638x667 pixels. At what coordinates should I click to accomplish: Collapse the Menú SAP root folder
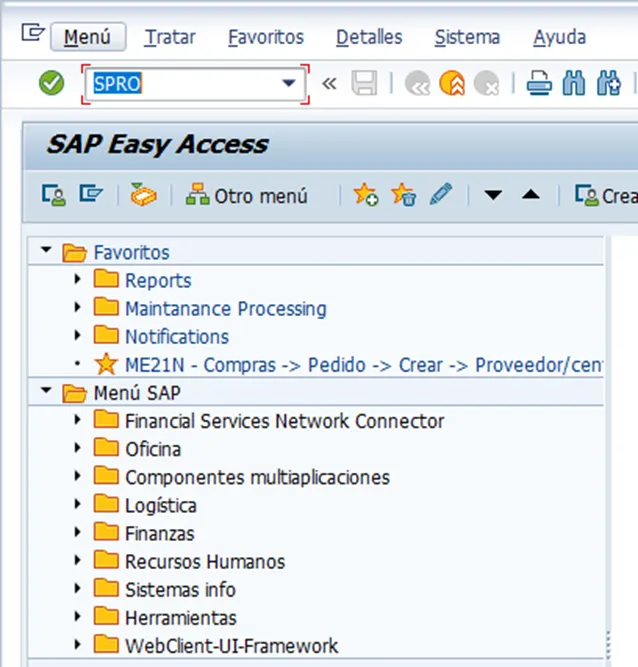click(46, 390)
